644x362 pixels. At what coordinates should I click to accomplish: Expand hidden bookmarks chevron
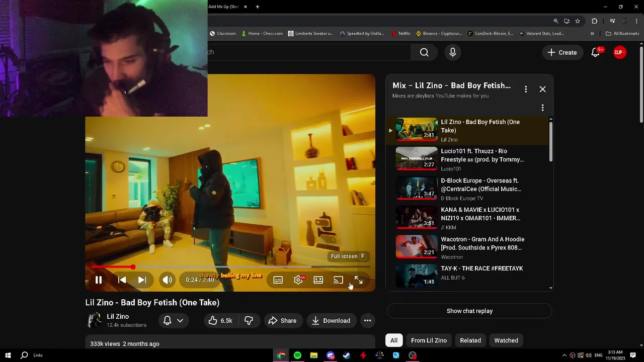pos(592,34)
